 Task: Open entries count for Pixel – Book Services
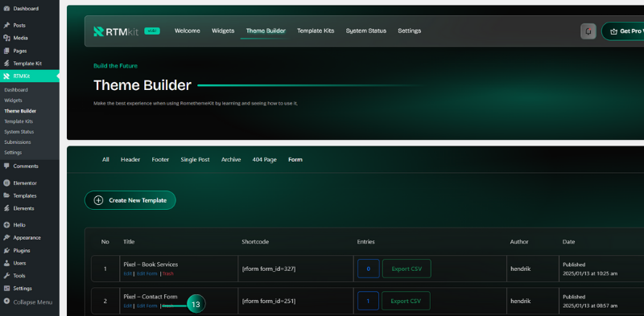click(x=369, y=269)
